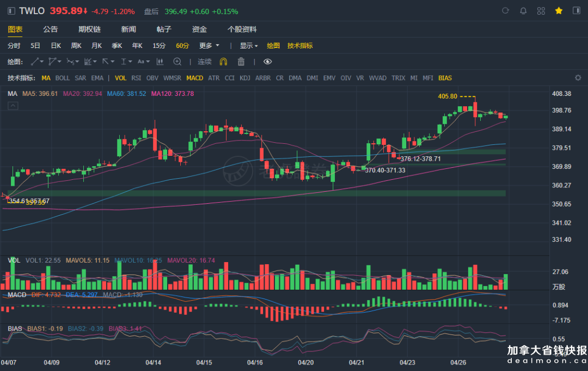Select the candlestick measure tool icon
This screenshot has height=371, width=588.
click(160, 62)
